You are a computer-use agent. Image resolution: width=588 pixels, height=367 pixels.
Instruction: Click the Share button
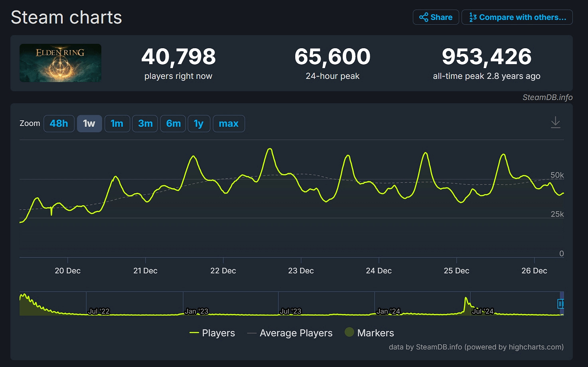(436, 17)
